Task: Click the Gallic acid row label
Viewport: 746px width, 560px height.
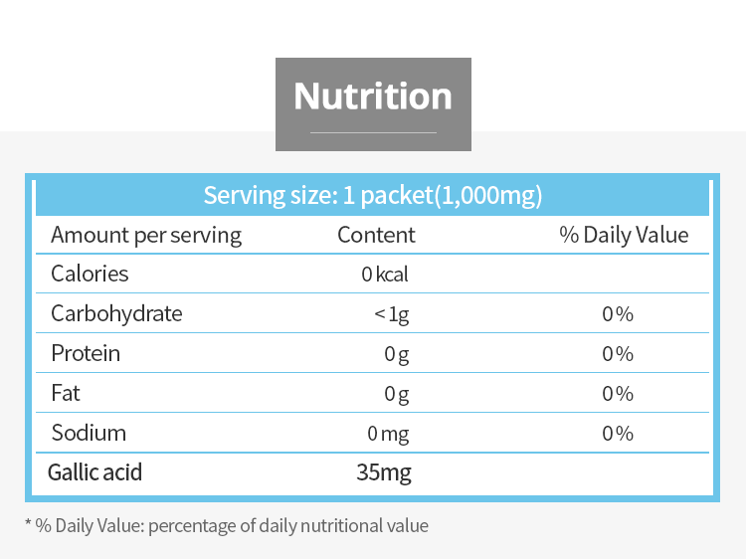Action: [95, 471]
